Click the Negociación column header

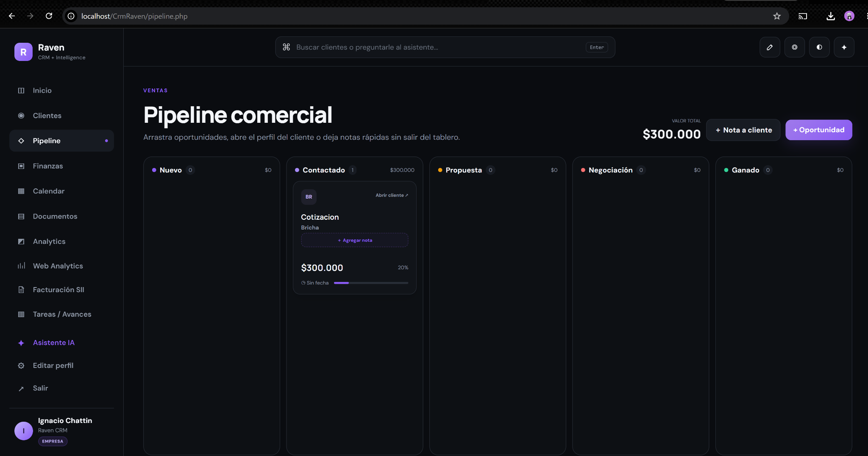click(641, 170)
